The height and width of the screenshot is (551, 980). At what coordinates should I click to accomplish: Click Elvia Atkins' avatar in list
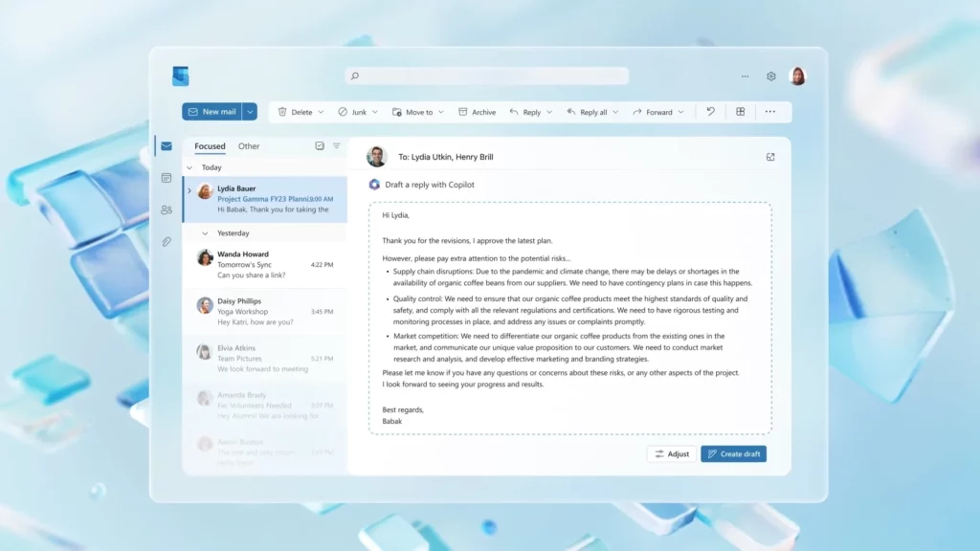[205, 352]
